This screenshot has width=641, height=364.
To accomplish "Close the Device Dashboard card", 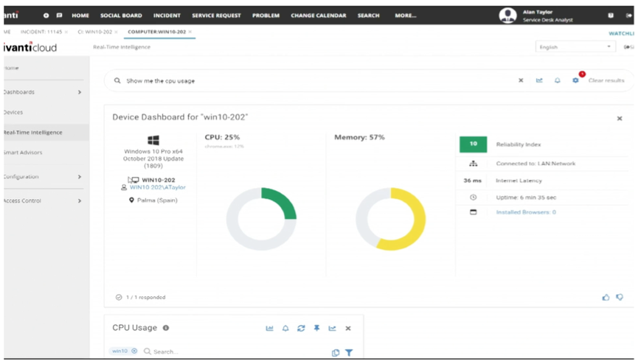I will [x=620, y=119].
